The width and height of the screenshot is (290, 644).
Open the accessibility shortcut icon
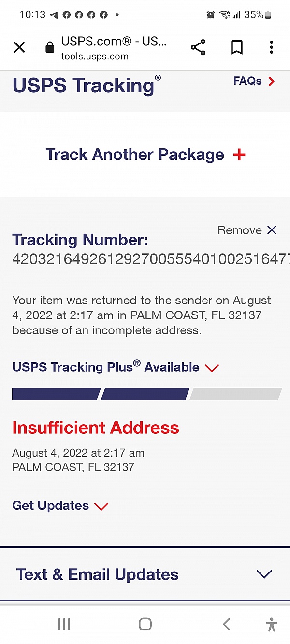pyautogui.click(x=272, y=624)
